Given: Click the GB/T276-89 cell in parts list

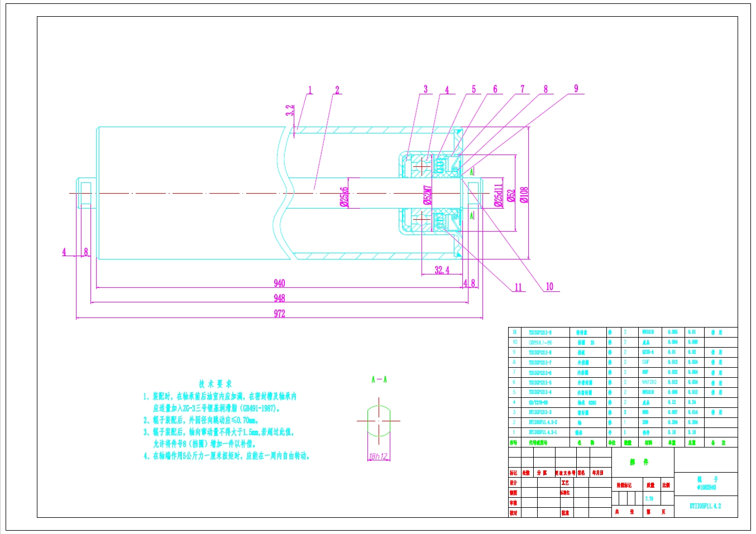Looking at the screenshot, I should 538,402.
